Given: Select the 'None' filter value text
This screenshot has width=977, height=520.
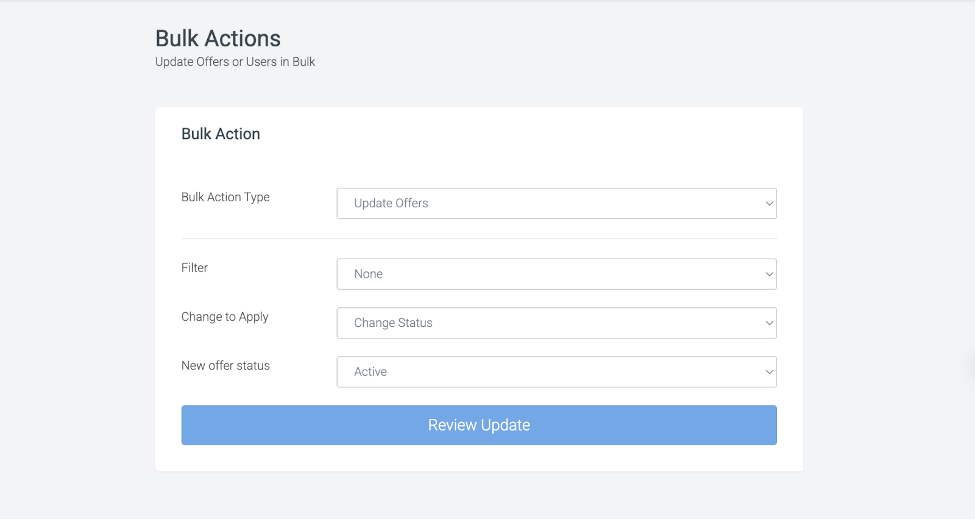Looking at the screenshot, I should (368, 274).
